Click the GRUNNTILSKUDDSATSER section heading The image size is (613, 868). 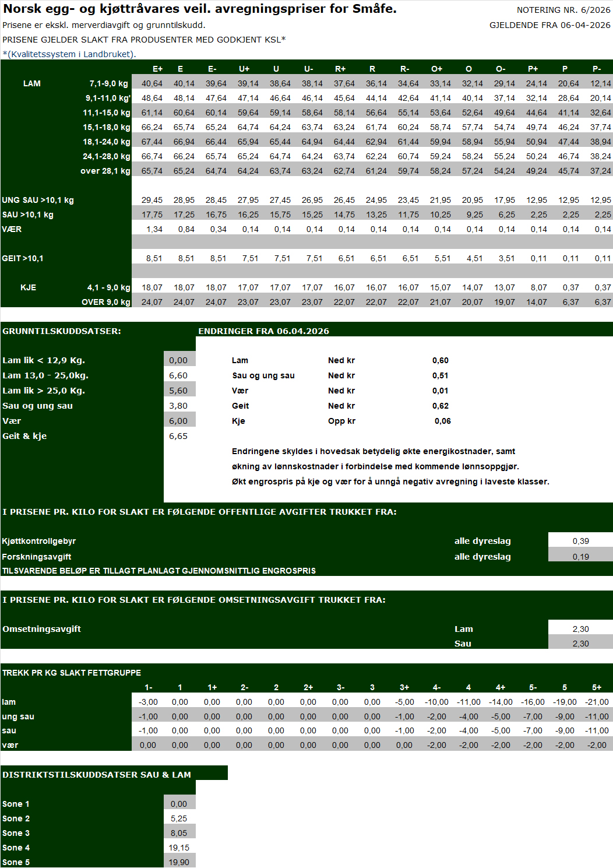point(62,331)
